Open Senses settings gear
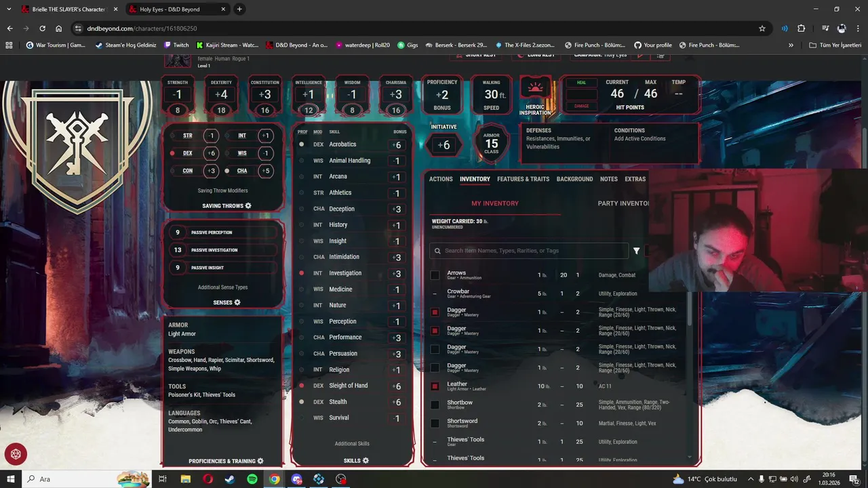The height and width of the screenshot is (488, 868). tap(237, 302)
